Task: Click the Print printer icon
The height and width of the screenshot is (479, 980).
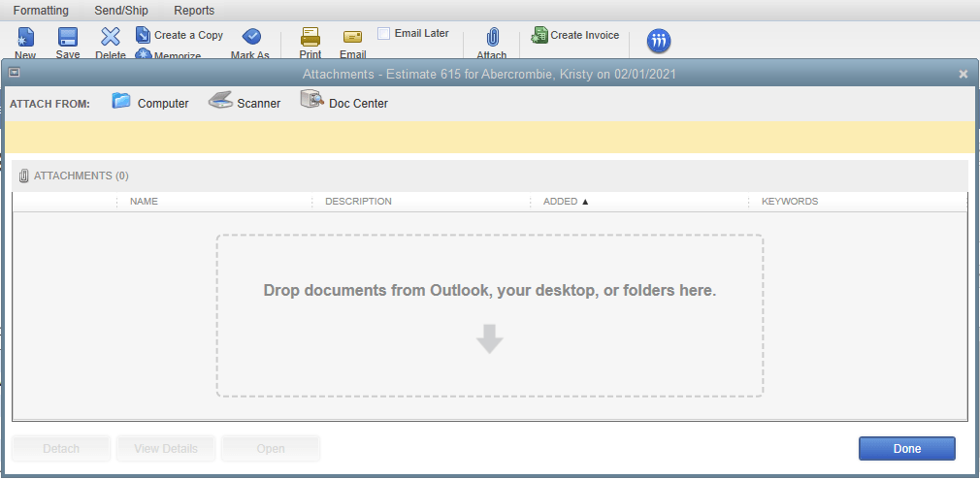Action: 310,37
